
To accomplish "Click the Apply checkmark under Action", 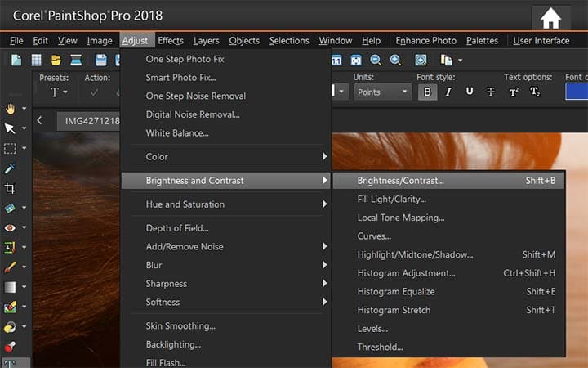I will click(95, 92).
